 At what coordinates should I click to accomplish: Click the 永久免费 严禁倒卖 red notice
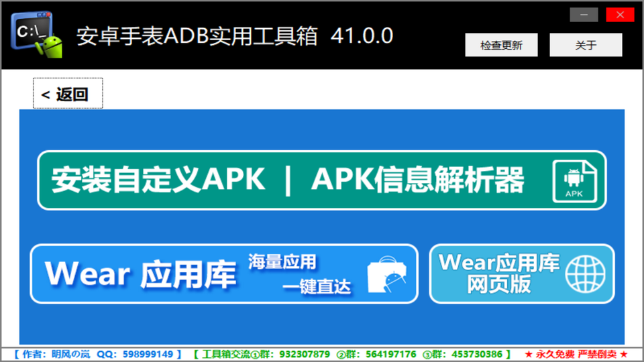click(x=576, y=354)
